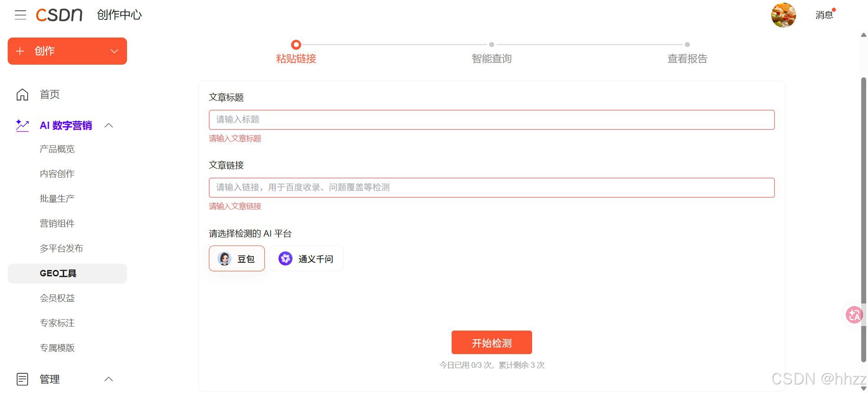Click the 通义千问 logo icon
Screen dimensions: 868x393
[x=285, y=259]
